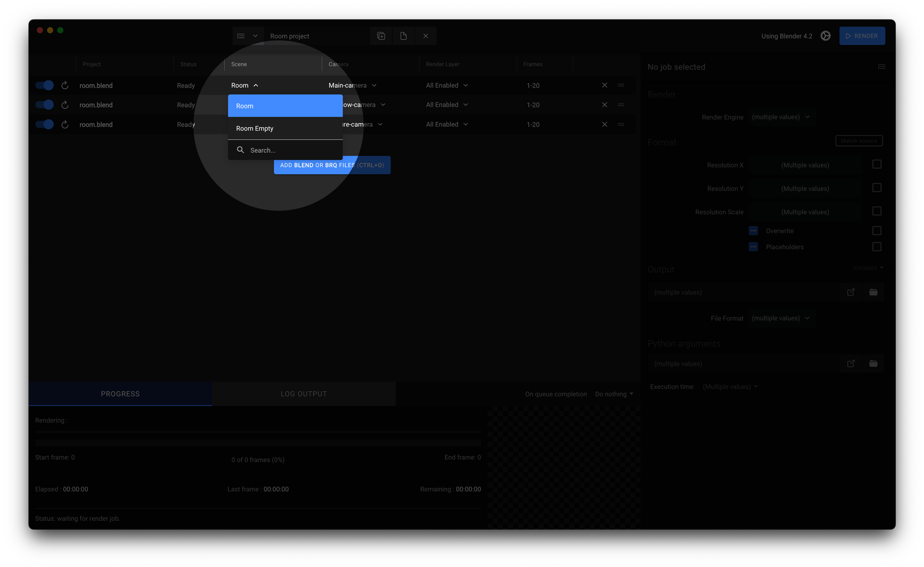Screen dimensions: 924x567
Task: Click the duplicate queue icon in top toolbar
Action: (381, 36)
